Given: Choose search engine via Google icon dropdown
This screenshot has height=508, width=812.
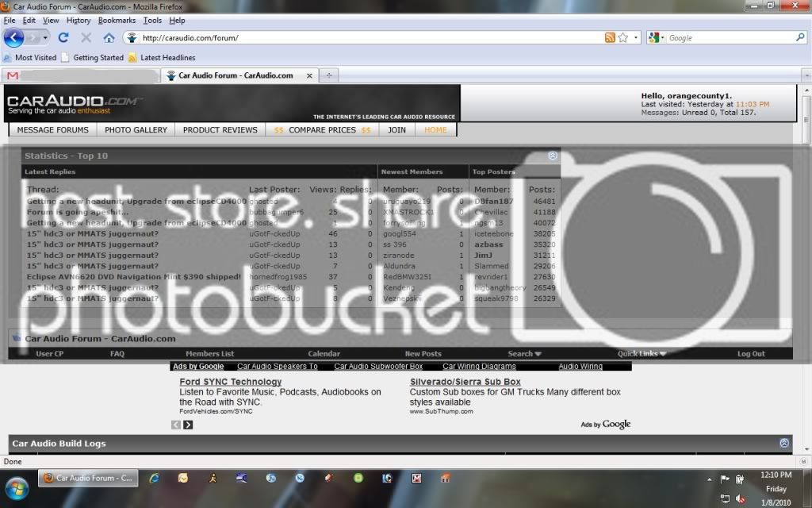Looking at the screenshot, I should (x=656, y=38).
